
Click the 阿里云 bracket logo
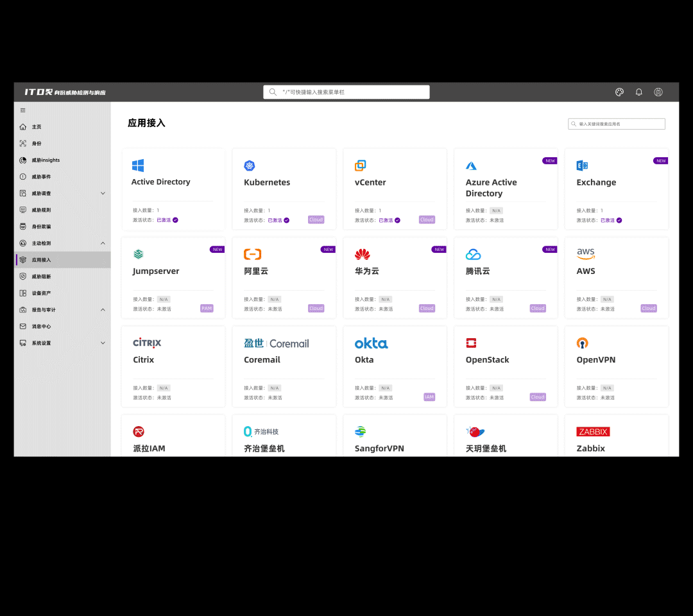(x=252, y=254)
